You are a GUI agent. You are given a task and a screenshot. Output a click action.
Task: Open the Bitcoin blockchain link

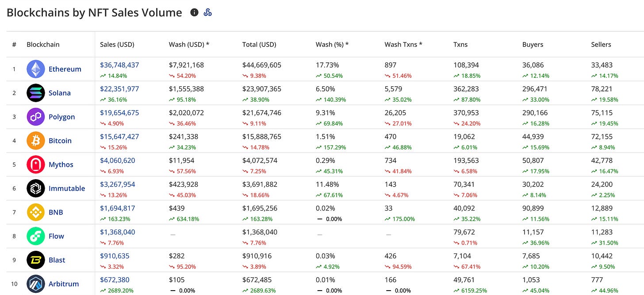coord(60,141)
